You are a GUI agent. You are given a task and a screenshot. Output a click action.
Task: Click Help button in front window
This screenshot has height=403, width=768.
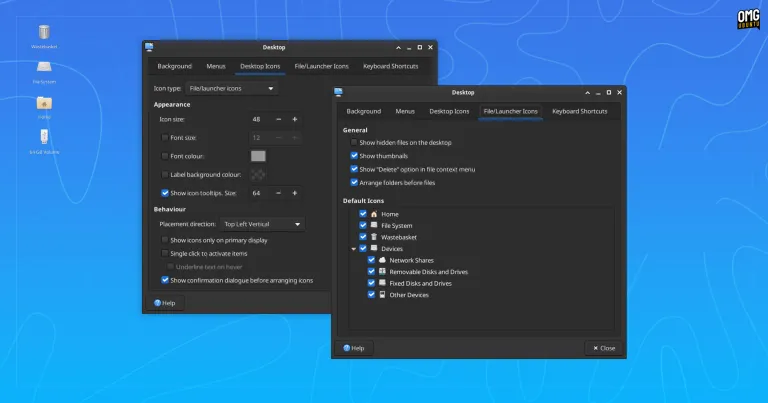point(354,348)
